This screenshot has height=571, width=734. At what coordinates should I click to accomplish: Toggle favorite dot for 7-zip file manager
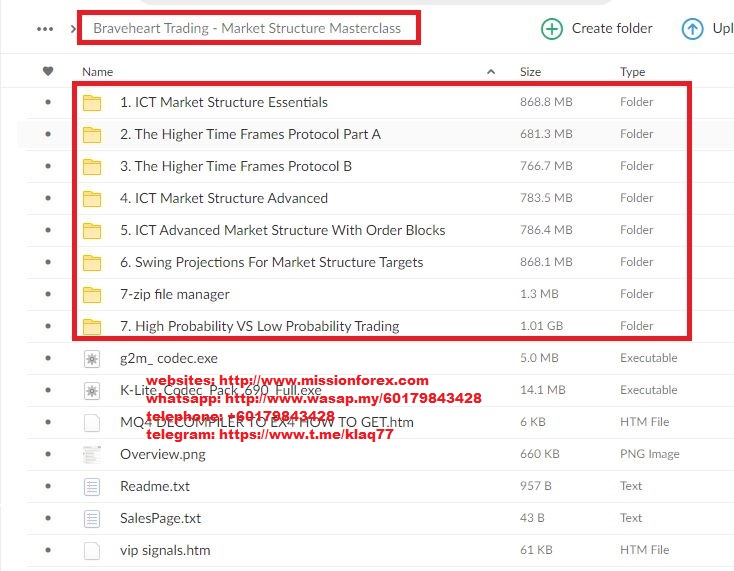48,294
